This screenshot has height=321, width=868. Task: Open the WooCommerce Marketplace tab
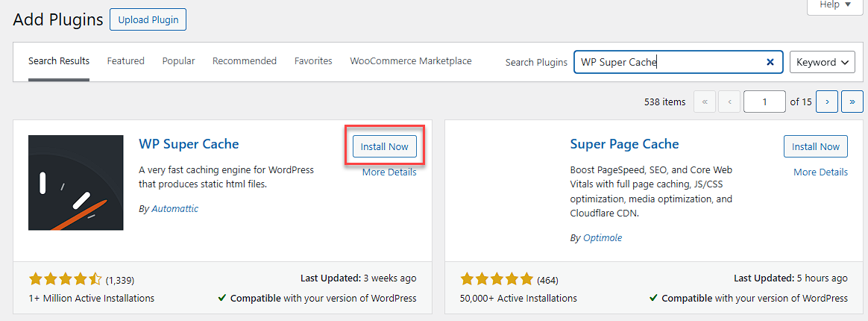[x=411, y=61]
